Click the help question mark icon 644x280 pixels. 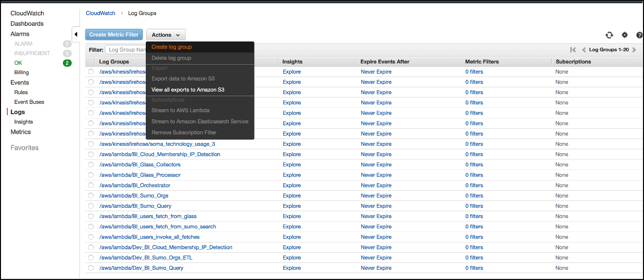639,35
